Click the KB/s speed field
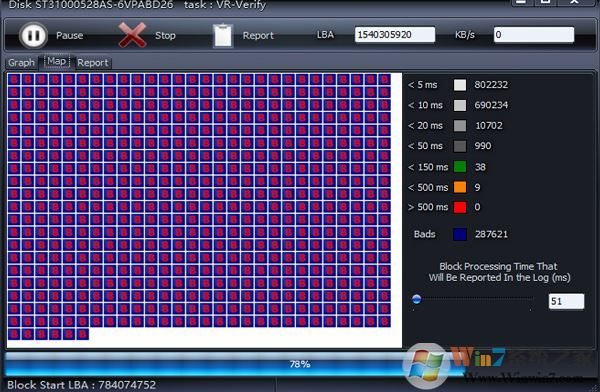Image resolution: width=600 pixels, height=392 pixels. tap(534, 35)
